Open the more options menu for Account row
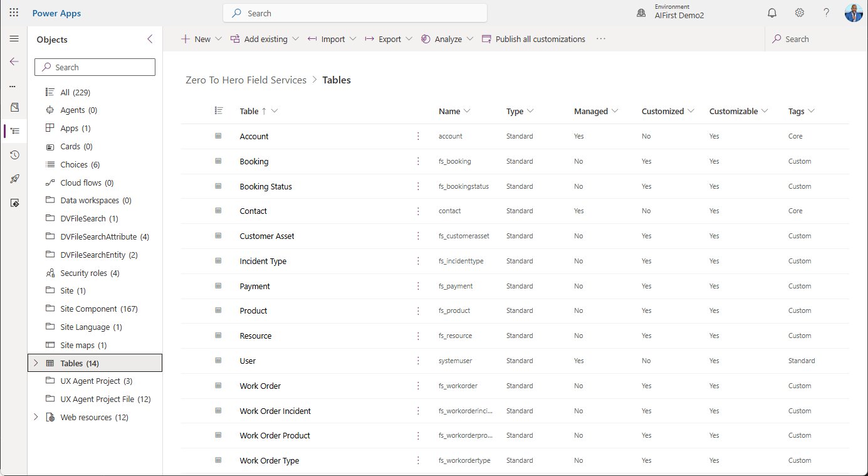 [418, 136]
